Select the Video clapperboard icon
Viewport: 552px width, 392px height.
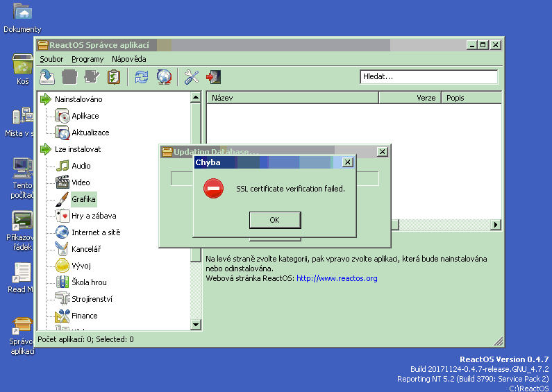click(x=62, y=182)
